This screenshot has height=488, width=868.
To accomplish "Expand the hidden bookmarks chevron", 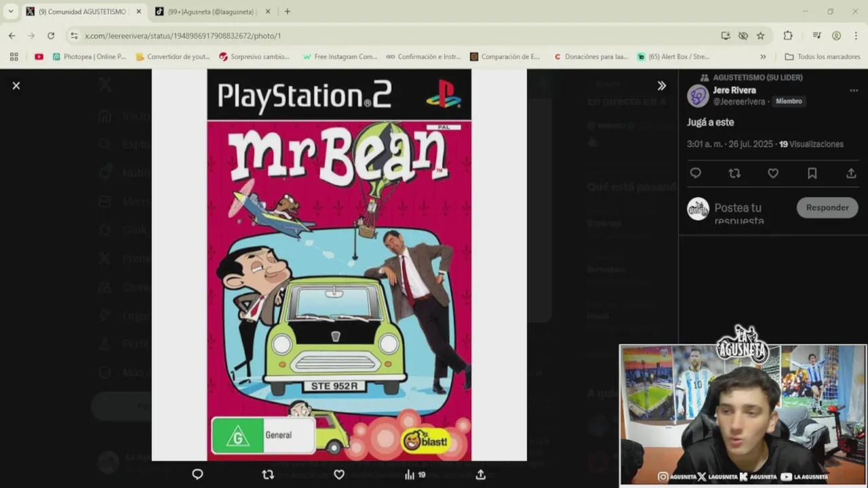I will 763,57.
